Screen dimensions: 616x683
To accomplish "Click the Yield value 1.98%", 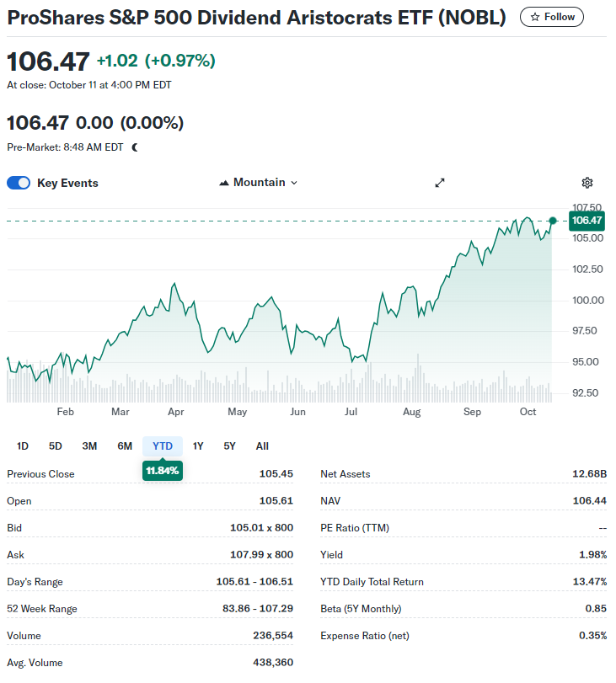I will click(593, 555).
